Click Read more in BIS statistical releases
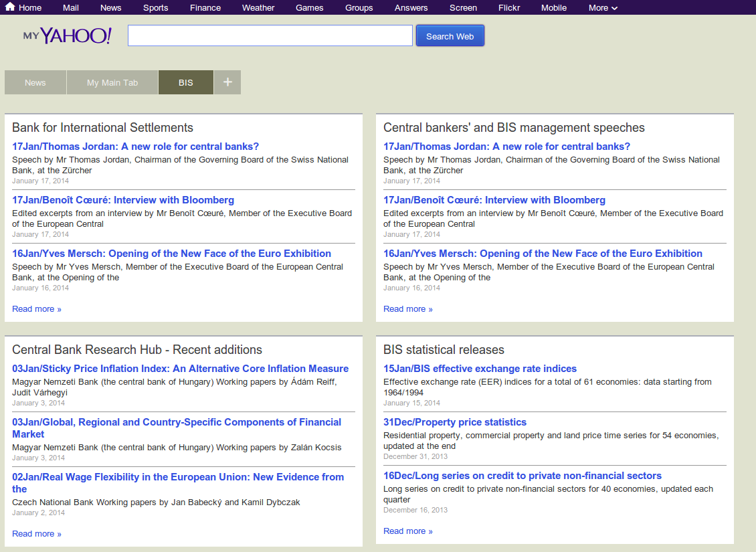This screenshot has width=756, height=552. click(x=407, y=531)
